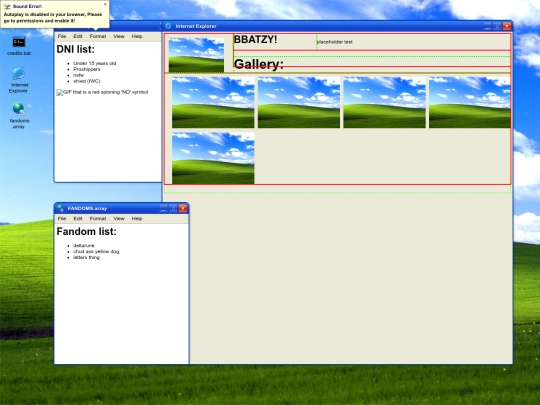Click the FANDOMS.array title bar text

pos(87,208)
